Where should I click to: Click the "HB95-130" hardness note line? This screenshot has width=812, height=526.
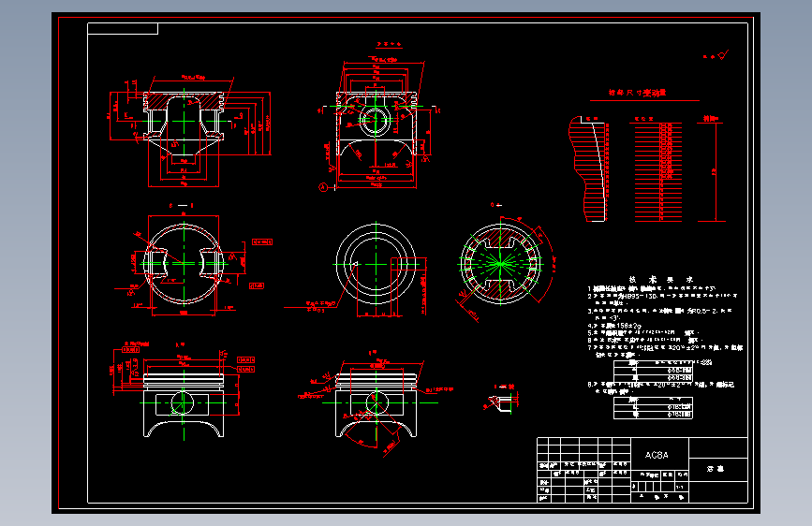tap(662, 296)
